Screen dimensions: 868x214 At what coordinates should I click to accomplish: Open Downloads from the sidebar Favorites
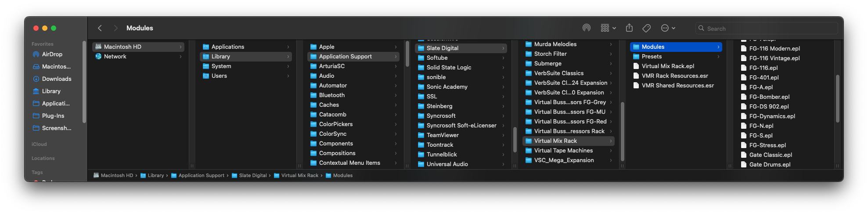click(x=56, y=79)
